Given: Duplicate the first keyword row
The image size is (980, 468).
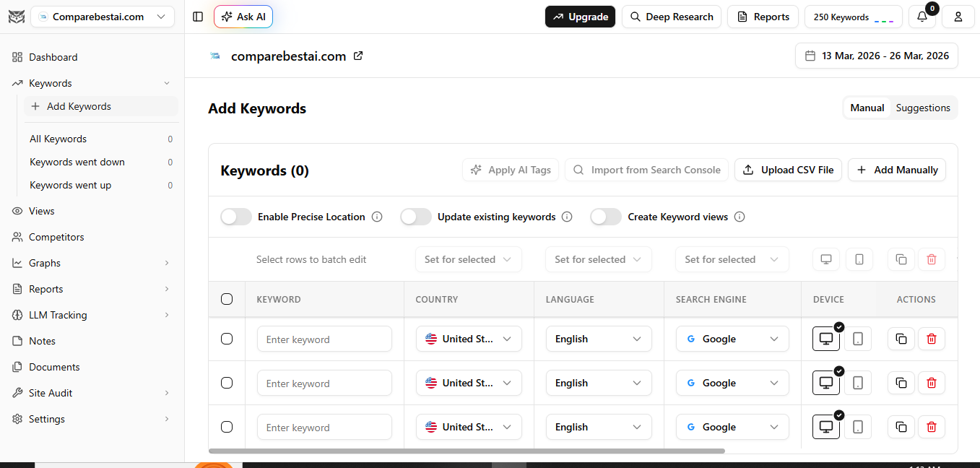Looking at the screenshot, I should click(x=901, y=339).
